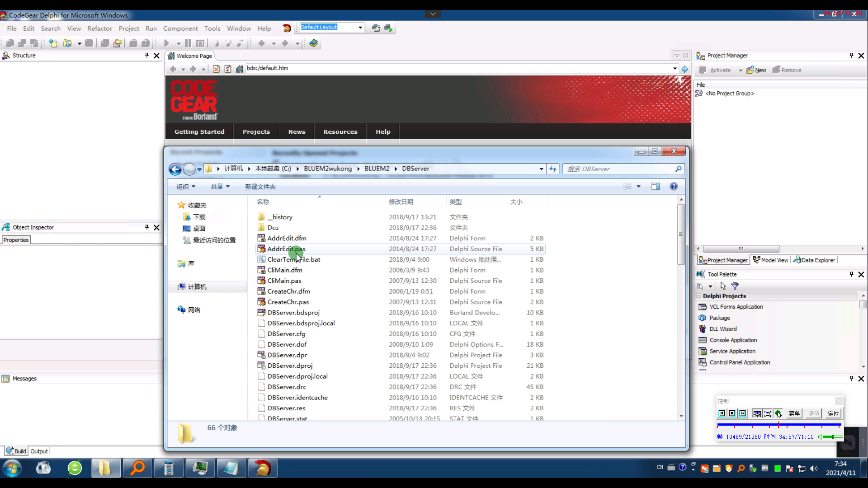The height and width of the screenshot is (488, 868).
Task: Click the VCL Forms Application icon
Action: click(703, 306)
